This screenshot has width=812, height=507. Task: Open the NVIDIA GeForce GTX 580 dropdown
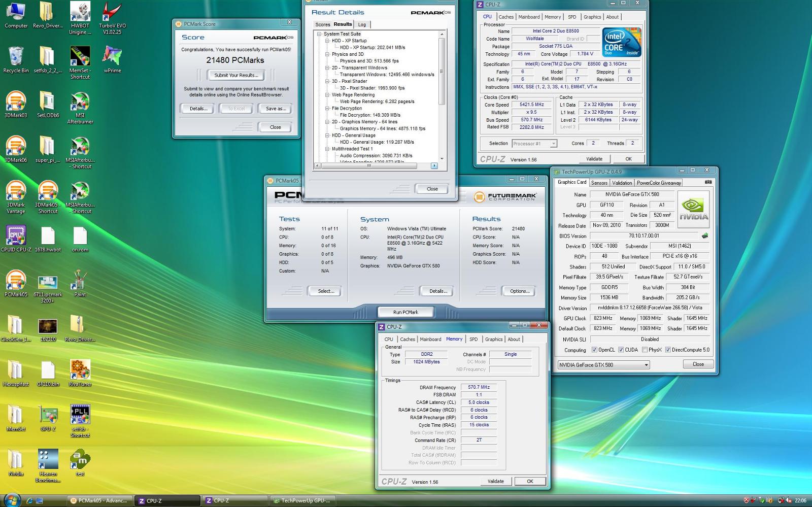click(x=603, y=364)
